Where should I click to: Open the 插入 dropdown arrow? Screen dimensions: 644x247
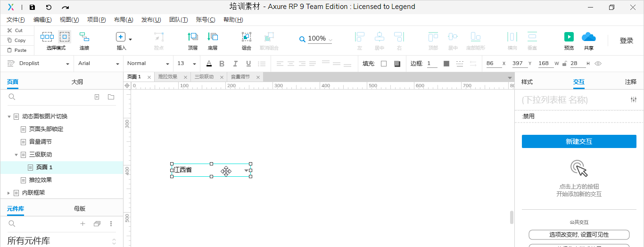(130, 39)
